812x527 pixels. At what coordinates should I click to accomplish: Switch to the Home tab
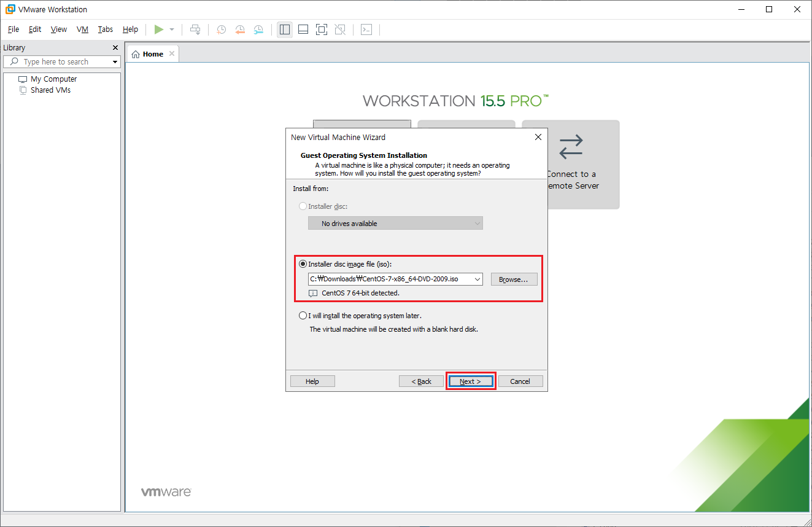pyautogui.click(x=153, y=54)
